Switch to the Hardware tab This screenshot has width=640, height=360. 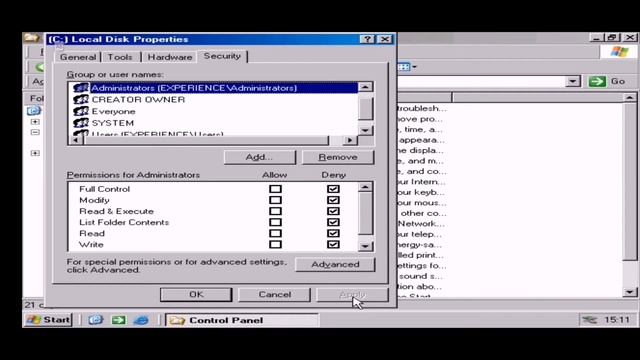tap(170, 57)
